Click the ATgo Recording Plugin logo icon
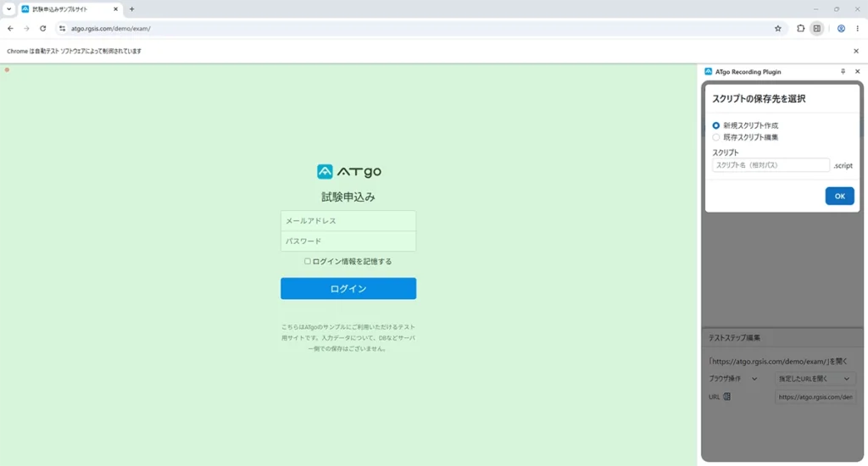Screen dimensions: 868x466 click(708, 71)
